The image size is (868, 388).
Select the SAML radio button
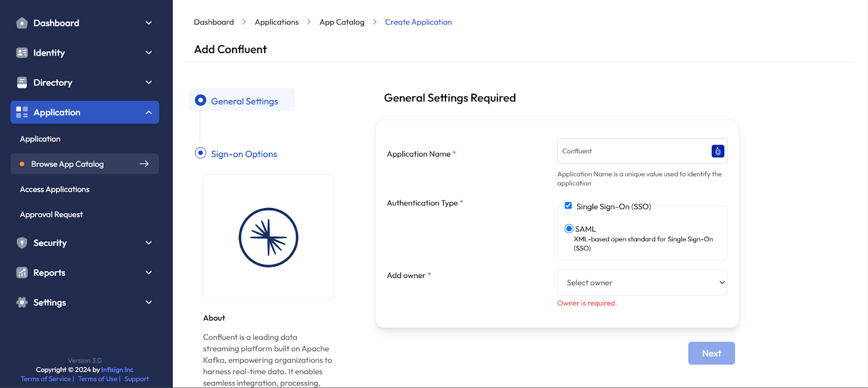tap(569, 229)
